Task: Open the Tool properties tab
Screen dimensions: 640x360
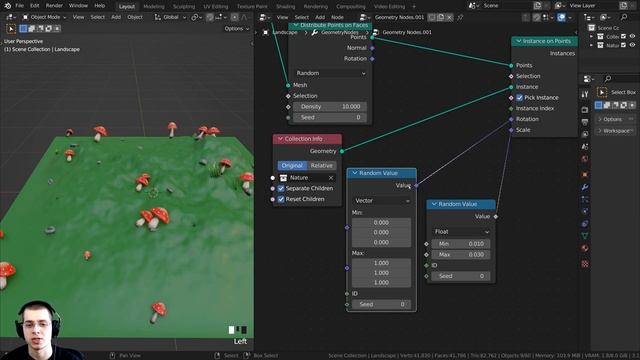Action: point(584,94)
